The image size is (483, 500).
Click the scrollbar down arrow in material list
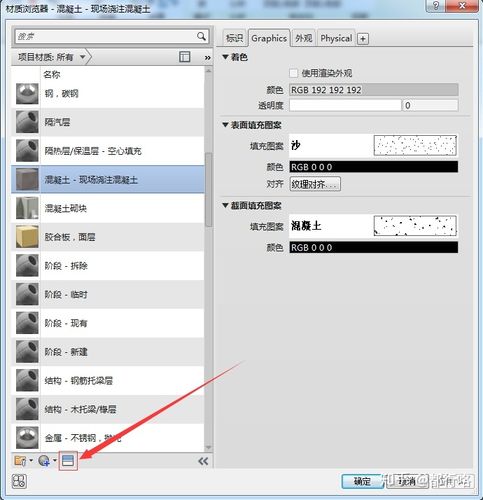coord(209,447)
